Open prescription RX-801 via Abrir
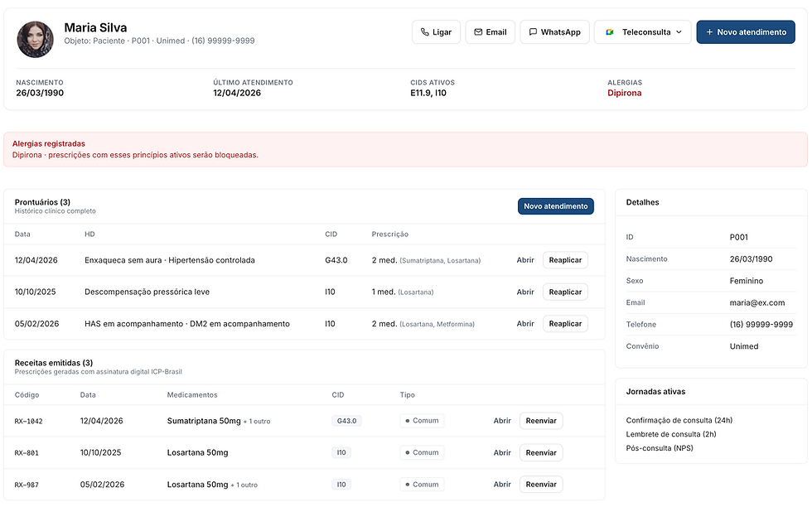The width and height of the screenshot is (812, 507). pyautogui.click(x=502, y=452)
